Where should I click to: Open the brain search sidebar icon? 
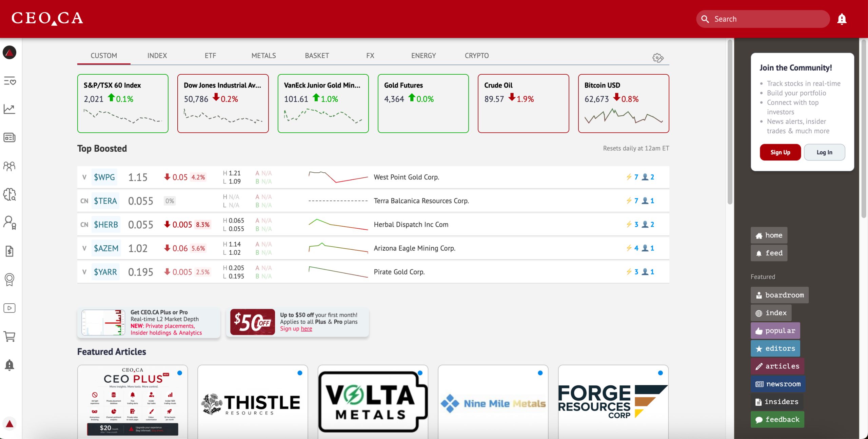click(x=9, y=194)
